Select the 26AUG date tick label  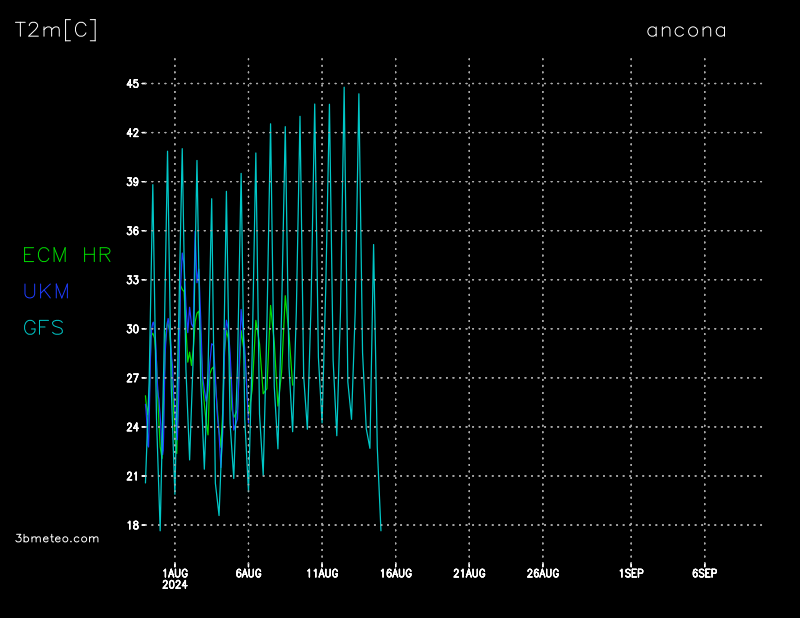click(x=543, y=573)
